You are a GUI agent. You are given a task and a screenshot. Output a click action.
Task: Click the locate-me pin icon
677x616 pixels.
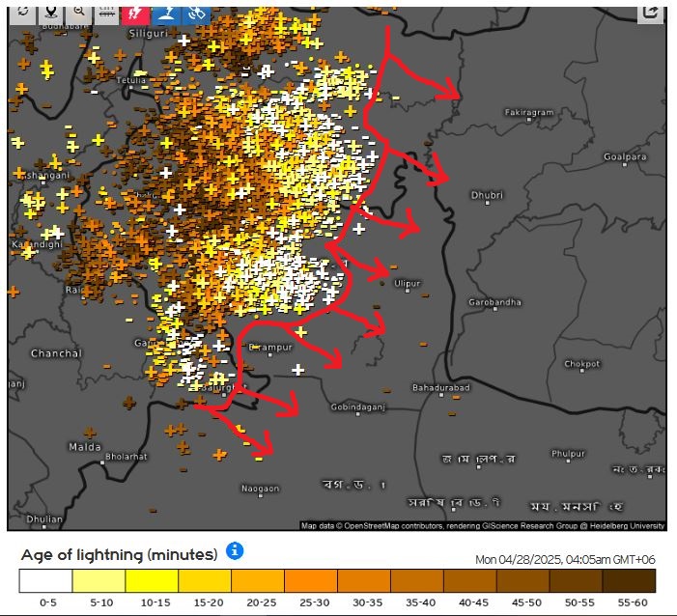tap(51, 14)
